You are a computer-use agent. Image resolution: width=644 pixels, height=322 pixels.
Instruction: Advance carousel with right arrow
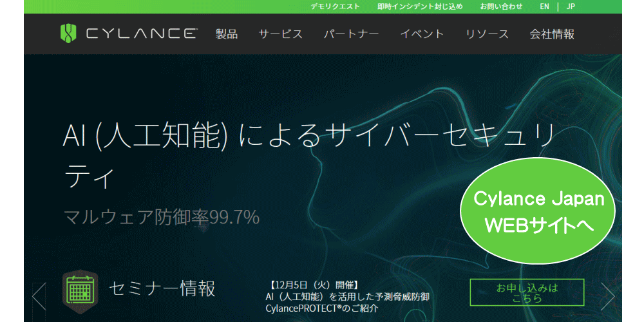click(607, 296)
